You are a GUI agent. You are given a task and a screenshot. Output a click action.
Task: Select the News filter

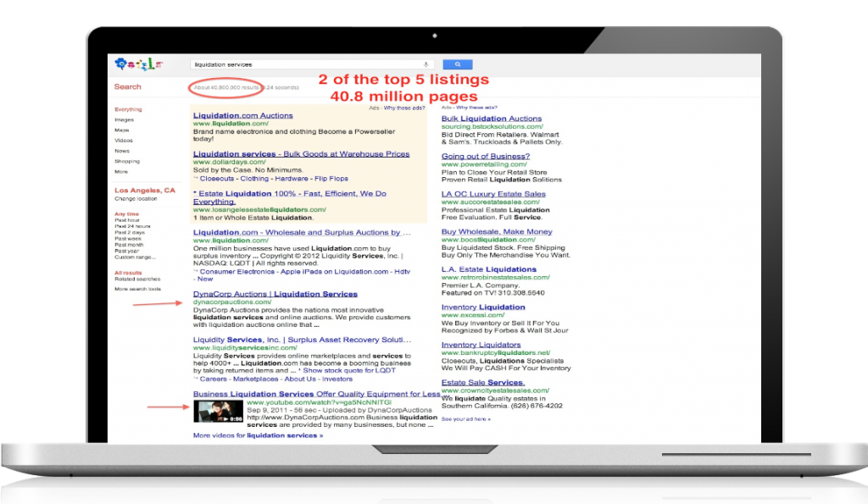122,151
